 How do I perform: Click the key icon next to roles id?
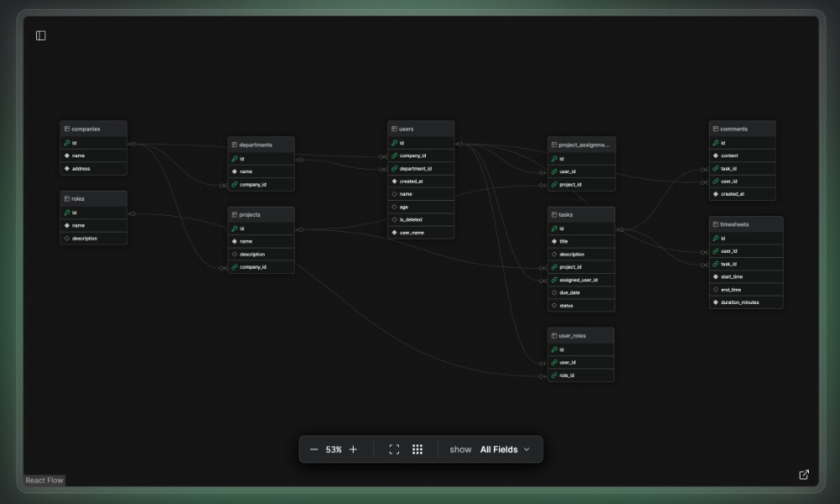coord(66,212)
